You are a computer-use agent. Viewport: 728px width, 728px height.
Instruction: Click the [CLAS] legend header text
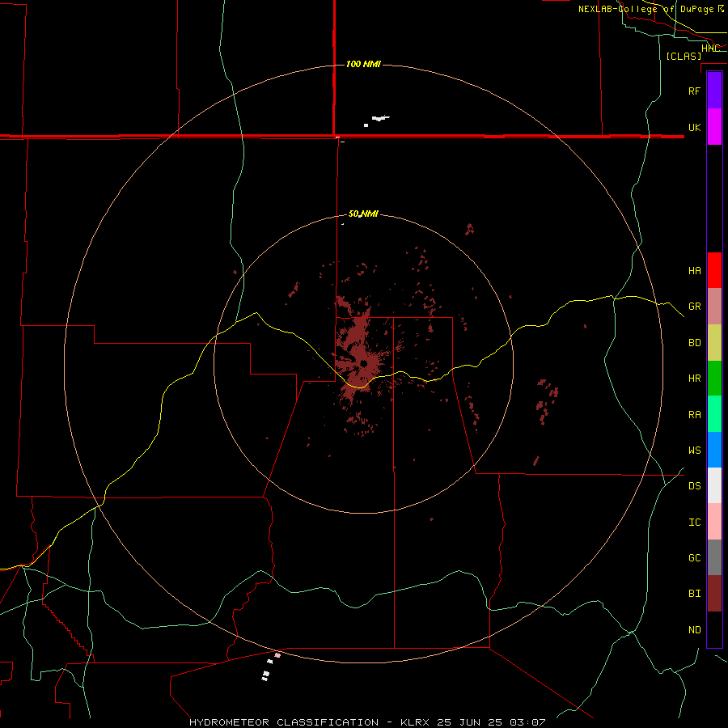(x=684, y=57)
